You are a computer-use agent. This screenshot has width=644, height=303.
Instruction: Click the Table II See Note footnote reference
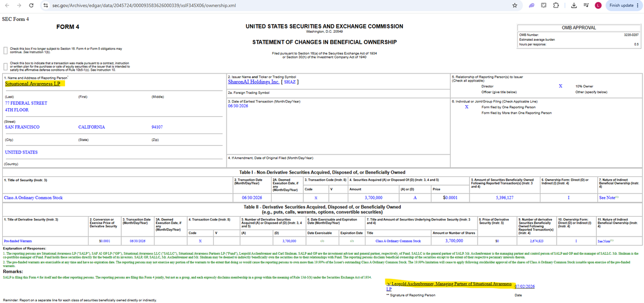606,241
